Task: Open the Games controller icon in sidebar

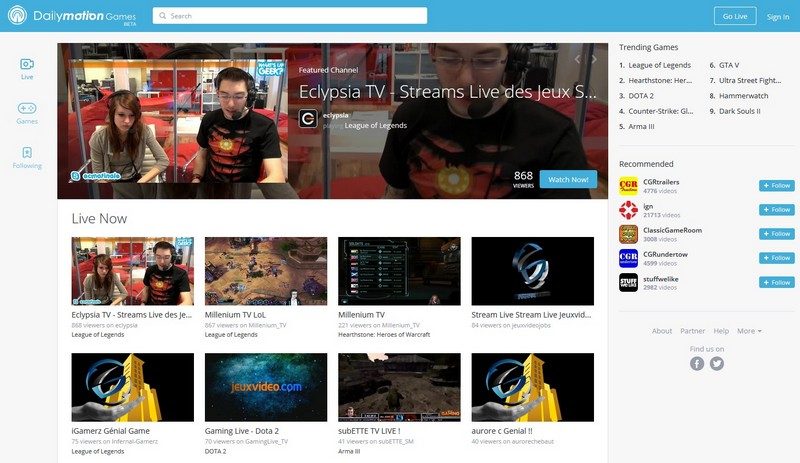Action: 27,109
